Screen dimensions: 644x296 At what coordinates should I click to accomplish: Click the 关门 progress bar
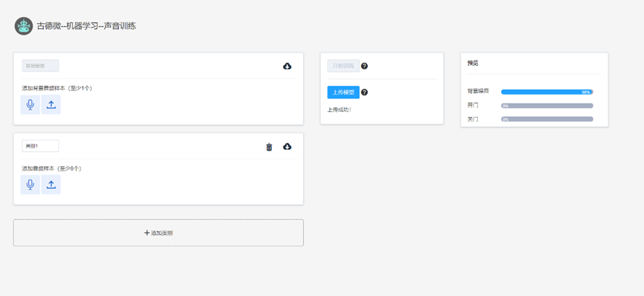click(x=547, y=119)
